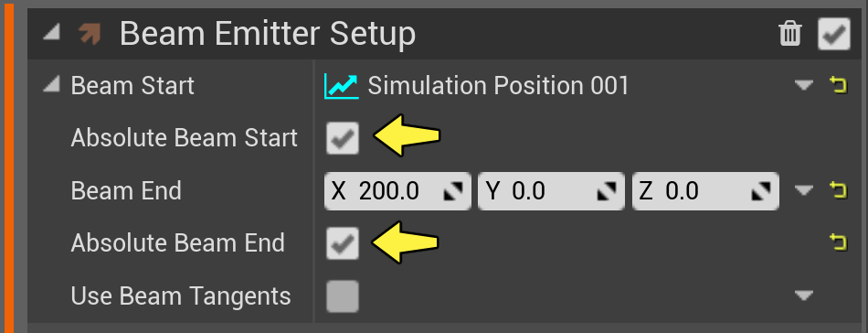
Task: Reset Absolute Beam End to default
Action: point(839,242)
